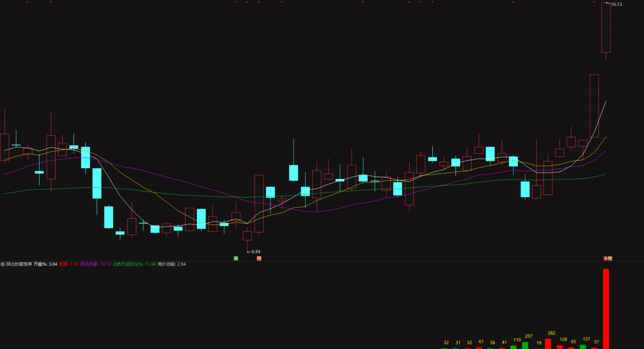Click the green volume bar labeled 207
Image resolution: width=644 pixels, height=349 pixels.
[525, 345]
